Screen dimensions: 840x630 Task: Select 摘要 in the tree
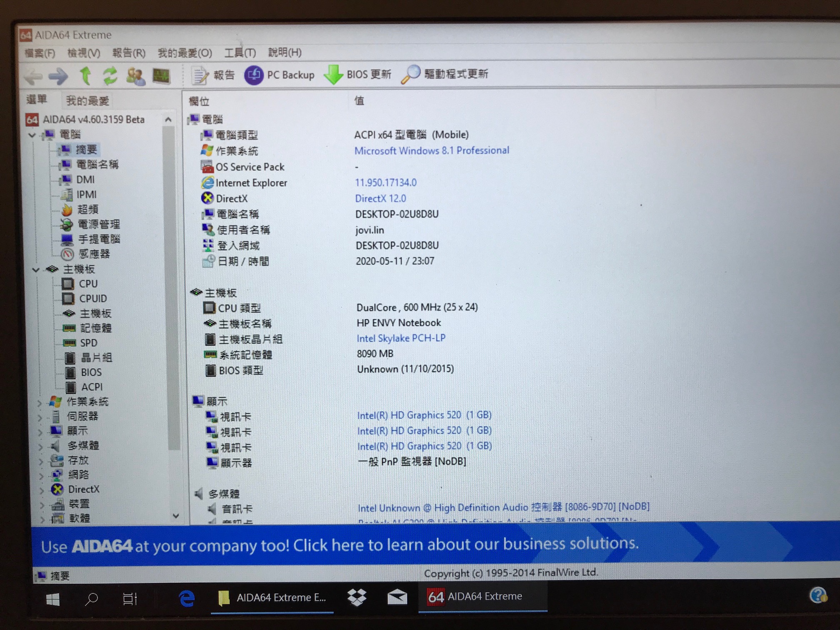tap(78, 150)
